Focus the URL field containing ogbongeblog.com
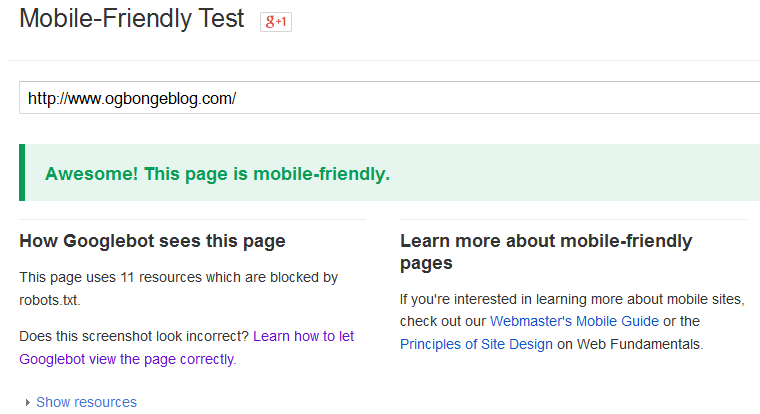Image resolution: width=760 pixels, height=414 pixels. 390,98
